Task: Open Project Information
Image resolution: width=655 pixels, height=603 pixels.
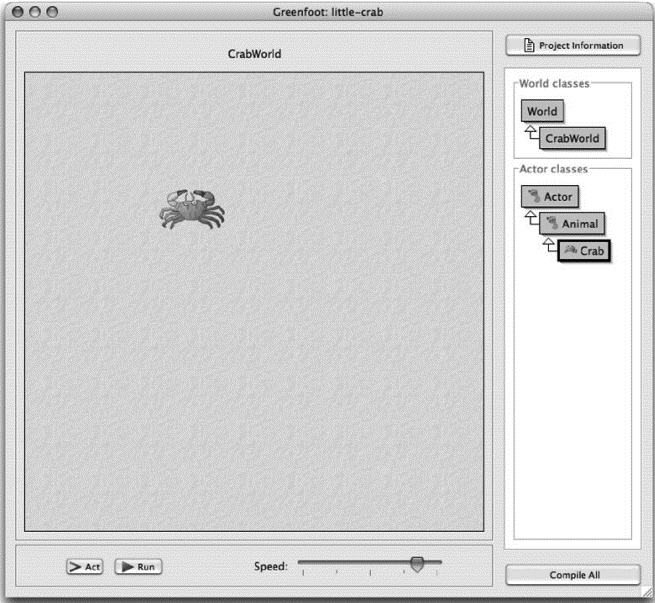Action: 573,45
